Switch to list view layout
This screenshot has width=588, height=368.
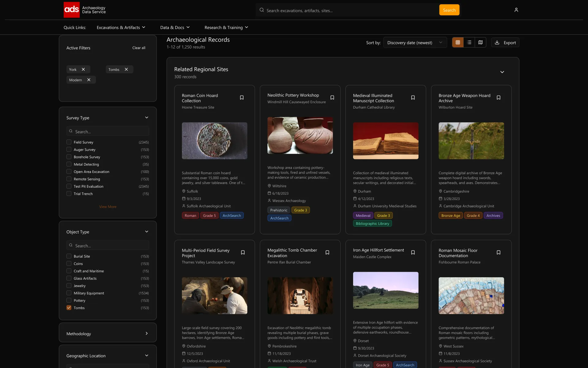[x=469, y=42]
